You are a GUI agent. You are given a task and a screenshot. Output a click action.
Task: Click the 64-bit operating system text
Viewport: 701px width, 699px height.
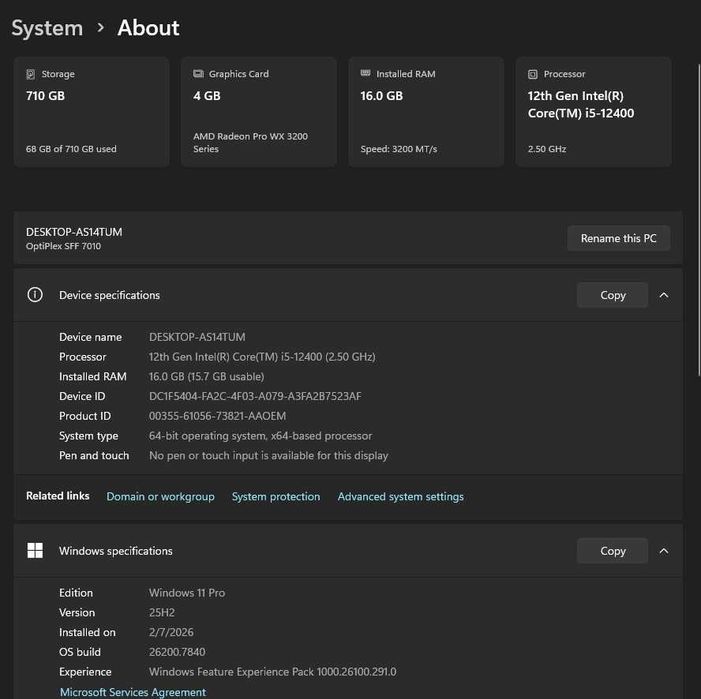tap(260, 435)
